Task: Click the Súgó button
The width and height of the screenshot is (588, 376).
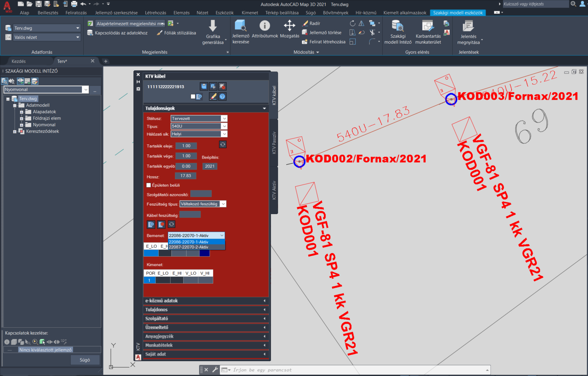Action: [x=85, y=360]
